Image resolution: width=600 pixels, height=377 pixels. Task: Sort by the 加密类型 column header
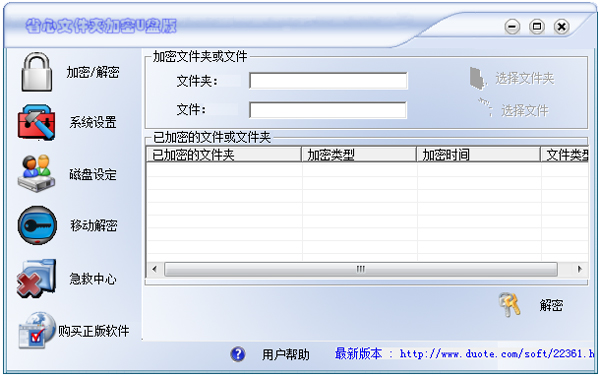359,155
